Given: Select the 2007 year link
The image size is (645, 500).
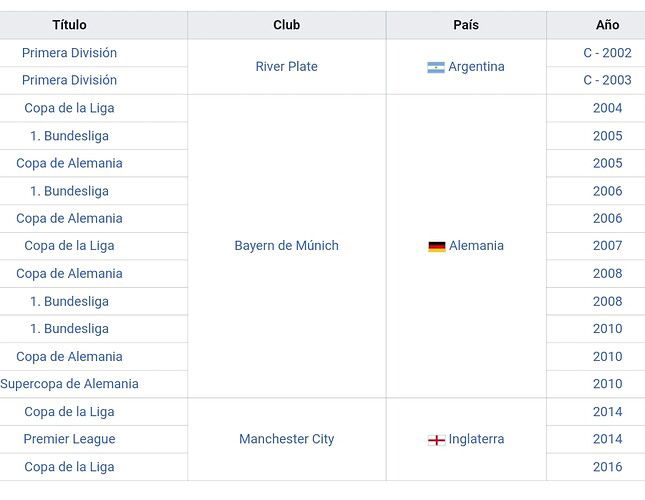Looking at the screenshot, I should click(607, 246).
